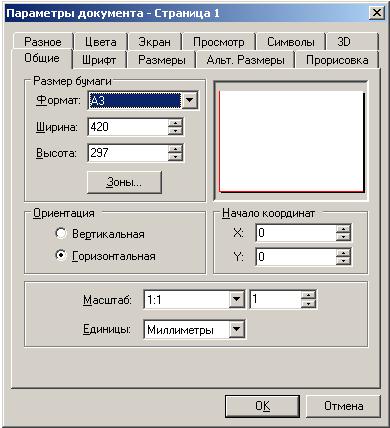The height and width of the screenshot is (428, 390).
Task: Click the Зоны... button
Action: 124,182
